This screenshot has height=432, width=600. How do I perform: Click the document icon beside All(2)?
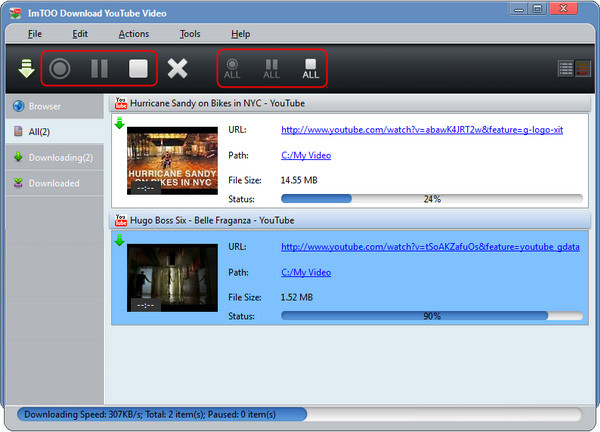coord(18,132)
